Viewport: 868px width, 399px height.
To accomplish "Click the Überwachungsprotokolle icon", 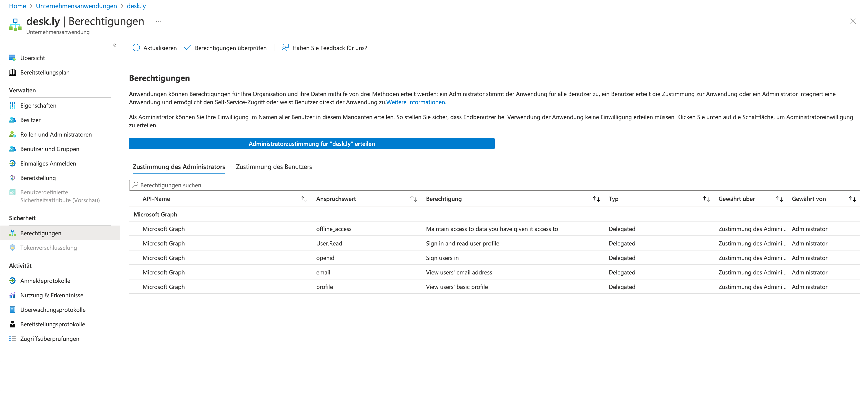I will [x=12, y=309].
